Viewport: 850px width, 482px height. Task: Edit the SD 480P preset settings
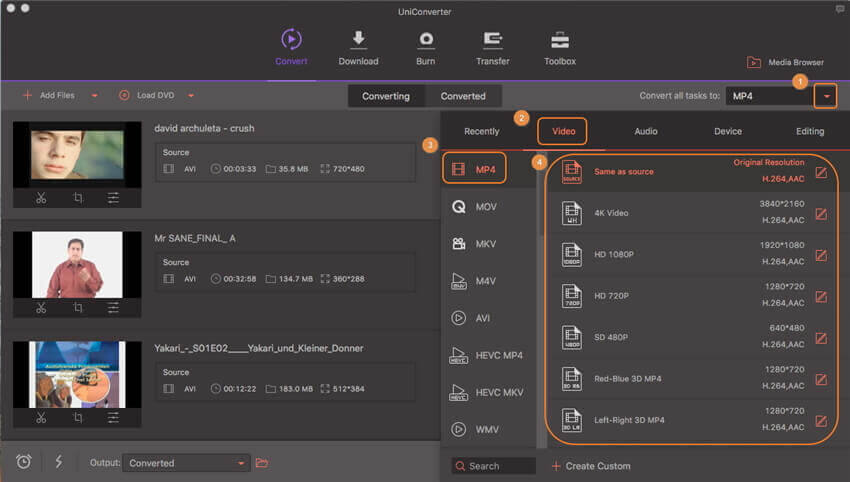pyautogui.click(x=821, y=338)
